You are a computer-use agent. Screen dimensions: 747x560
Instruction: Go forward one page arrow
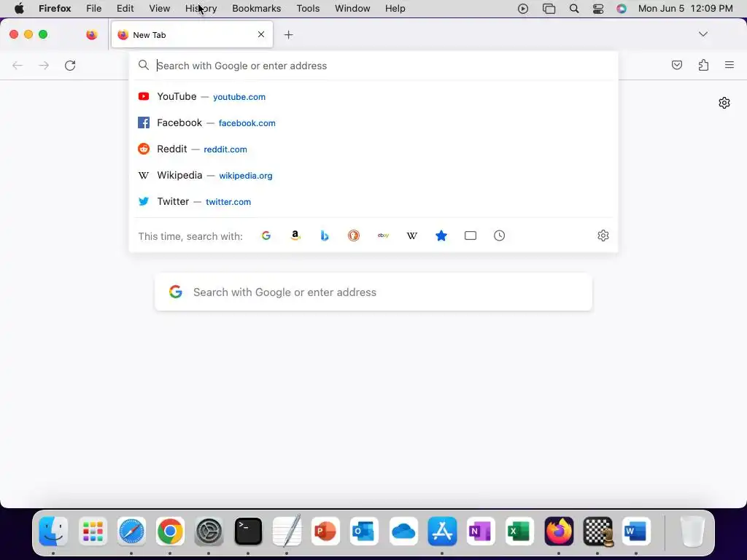coord(44,65)
